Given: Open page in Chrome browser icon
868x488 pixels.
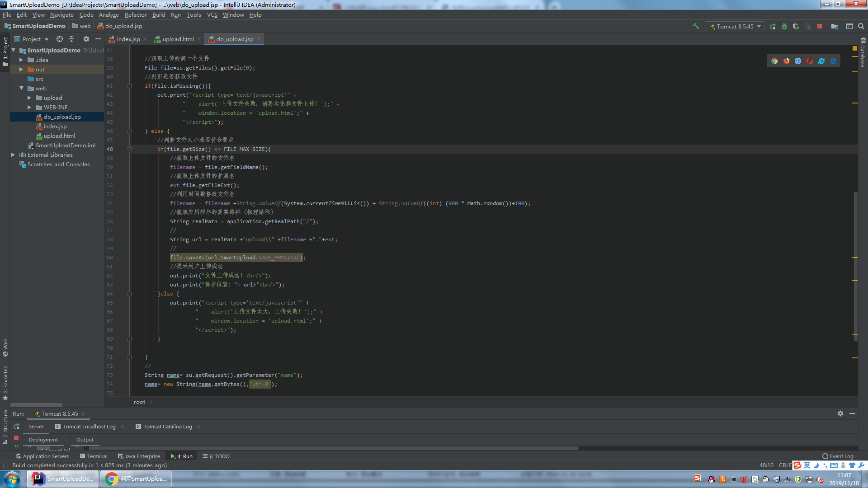Looking at the screenshot, I should click(774, 61).
